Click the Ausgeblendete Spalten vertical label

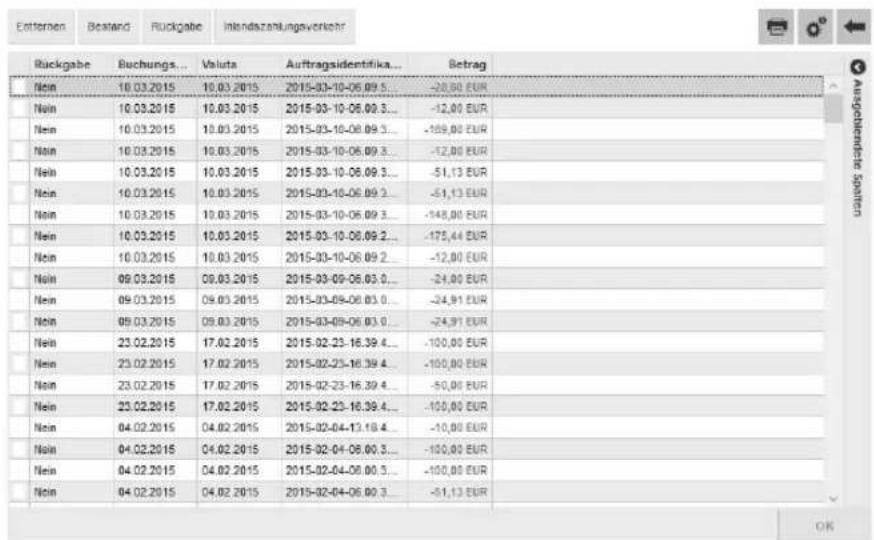click(857, 148)
